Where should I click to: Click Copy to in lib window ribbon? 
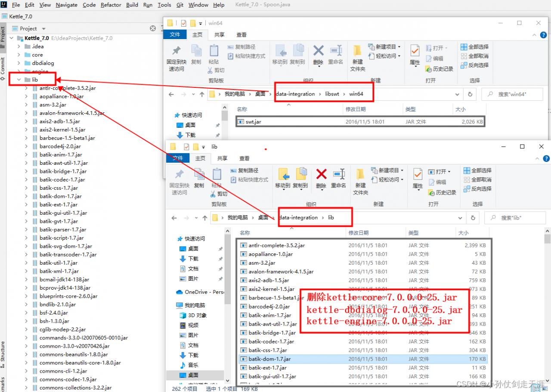tap(300, 178)
